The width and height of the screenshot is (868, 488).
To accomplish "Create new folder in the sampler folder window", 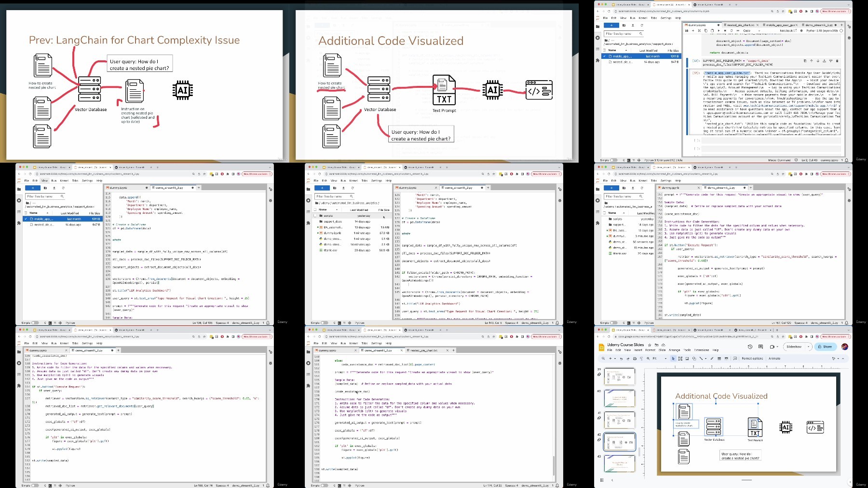I will click(335, 188).
